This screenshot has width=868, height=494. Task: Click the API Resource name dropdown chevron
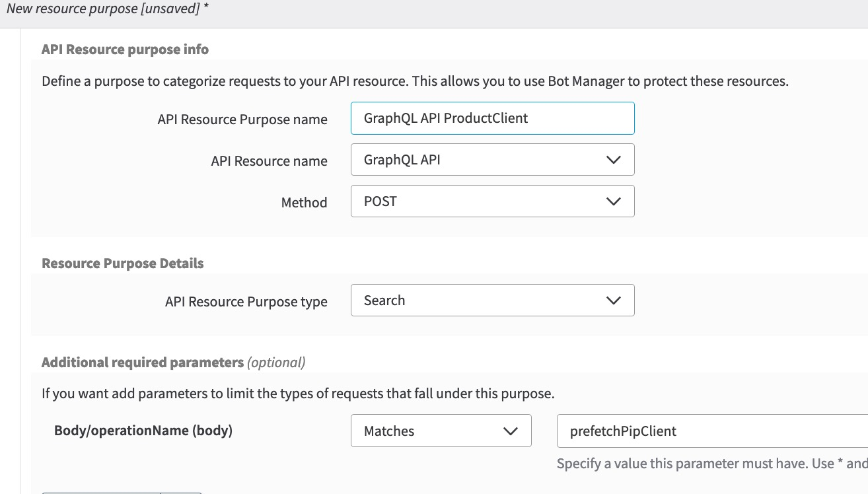click(x=613, y=160)
